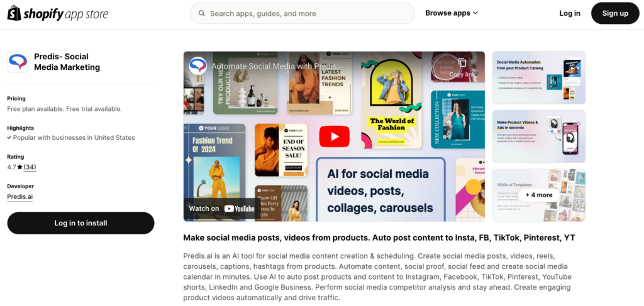Click the Predis channel avatar on video
Screen dimensions: 644x306
(x=197, y=66)
